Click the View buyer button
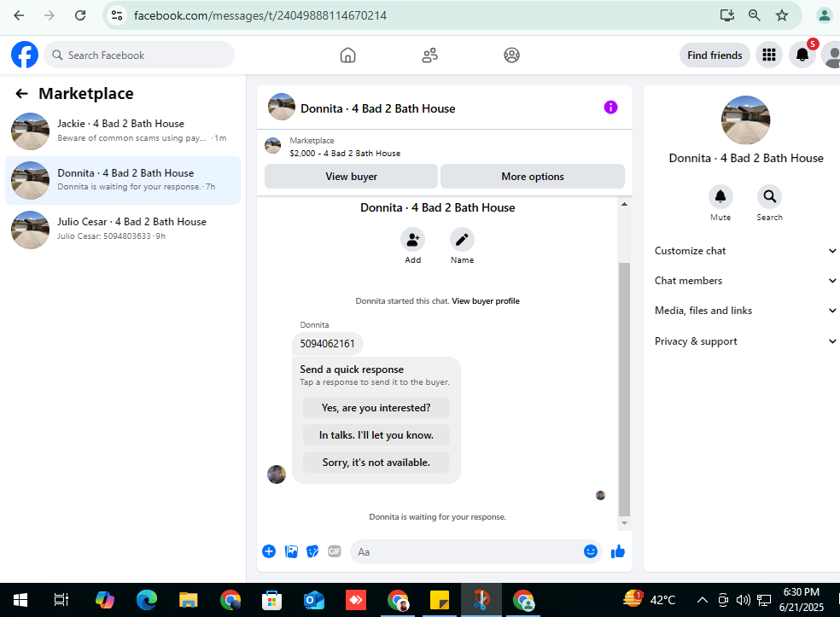Screen dimensions: 840x617 point(351,176)
